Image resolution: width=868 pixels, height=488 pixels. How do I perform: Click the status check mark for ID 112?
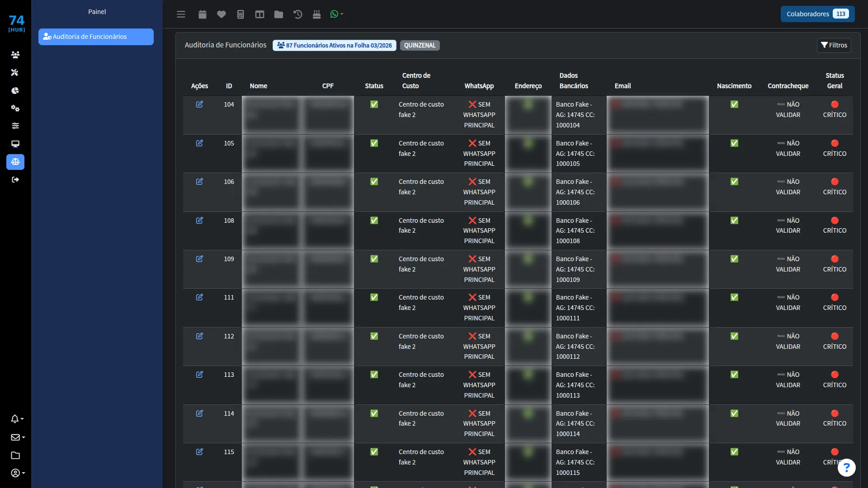(374, 336)
